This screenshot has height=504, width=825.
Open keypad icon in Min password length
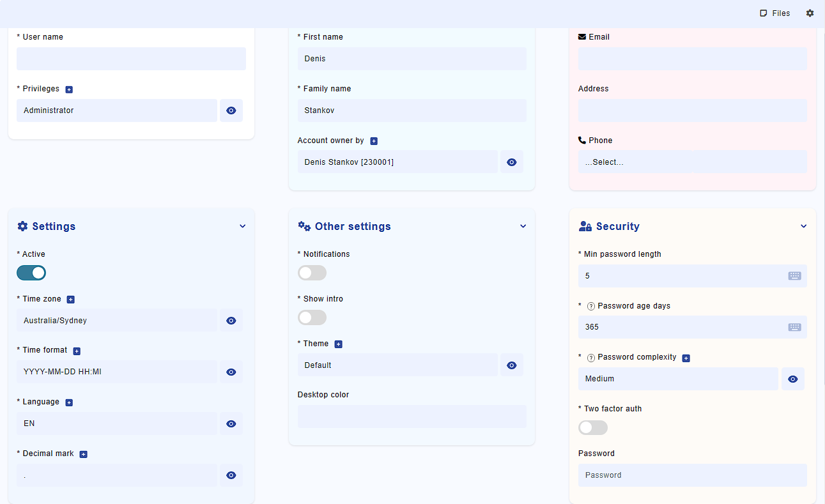coord(794,276)
